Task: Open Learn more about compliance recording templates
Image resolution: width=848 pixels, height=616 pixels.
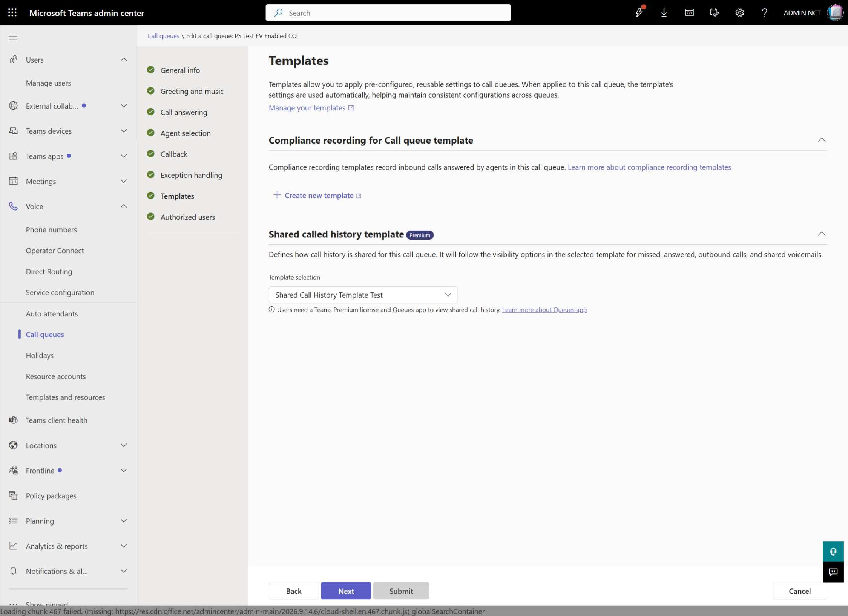Action: (649, 167)
